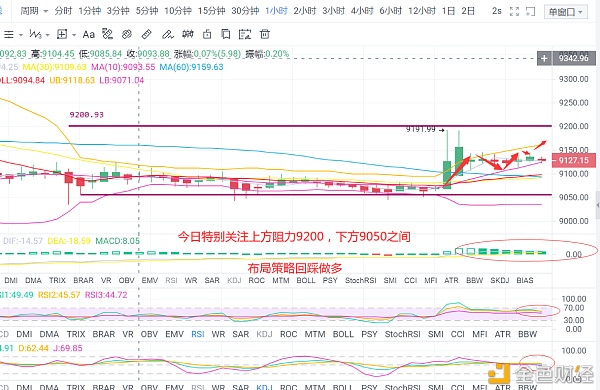Select PSY in the RSI panel indicator row

tap(369, 334)
